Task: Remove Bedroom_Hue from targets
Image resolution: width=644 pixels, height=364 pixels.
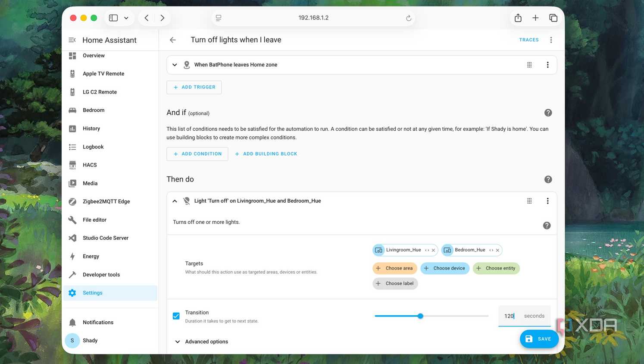Action: (x=497, y=250)
